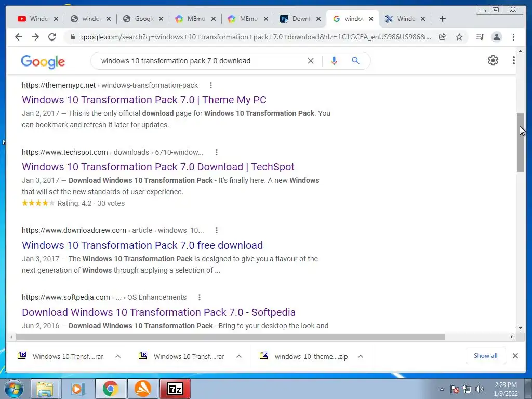532x399 pixels.
Task: Click the share page icon in address bar
Action: (443, 37)
